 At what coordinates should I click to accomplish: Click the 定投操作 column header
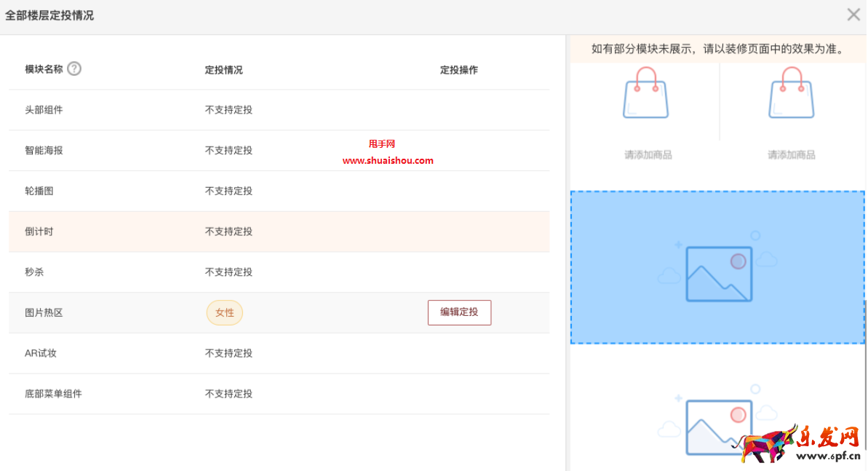click(459, 70)
